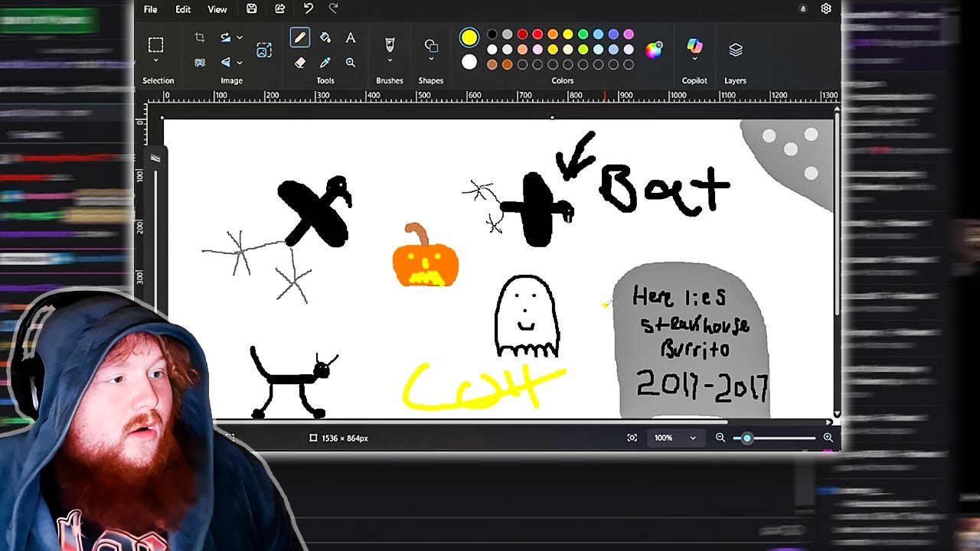Image resolution: width=980 pixels, height=551 pixels.
Task: Click the zoom in plus button
Action: pos(828,438)
